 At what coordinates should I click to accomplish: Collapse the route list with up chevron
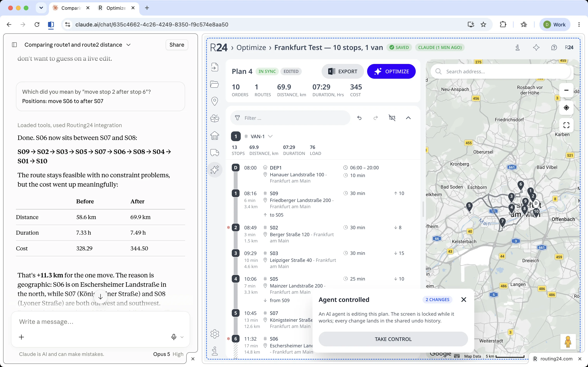point(408,118)
